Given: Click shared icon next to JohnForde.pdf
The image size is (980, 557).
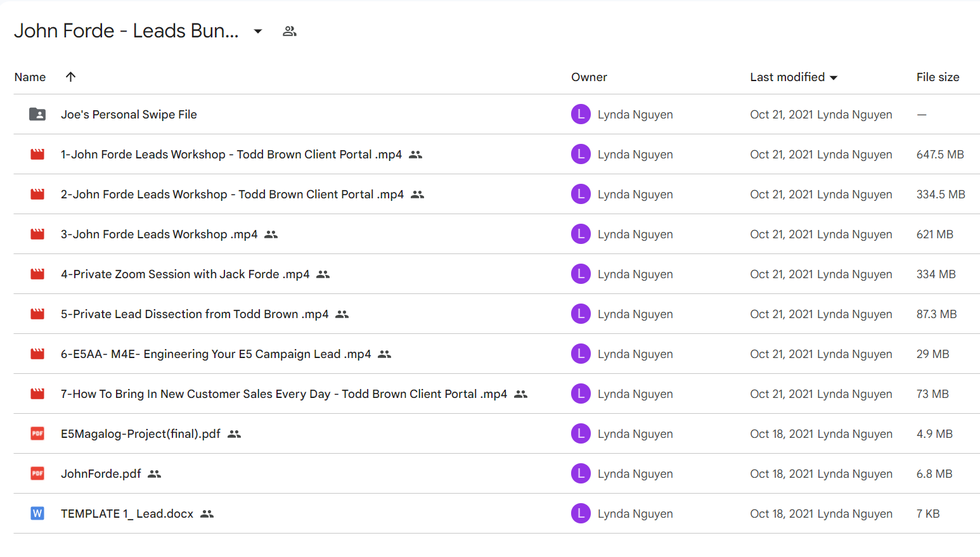Looking at the screenshot, I should click(155, 474).
